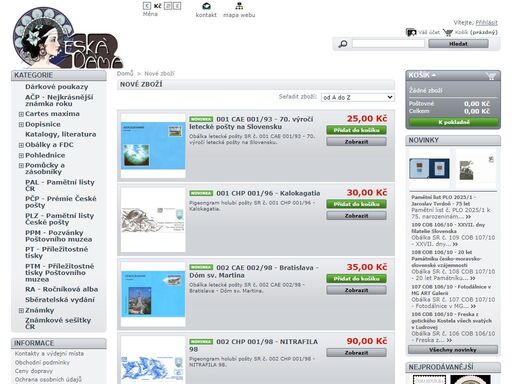Select the Kč currency icon
This screenshot has height=384, width=512.
point(157,6)
